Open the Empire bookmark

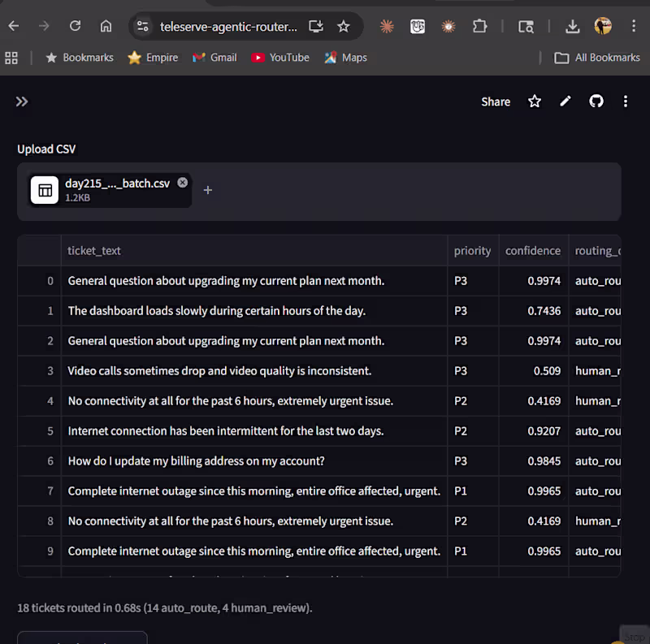153,58
